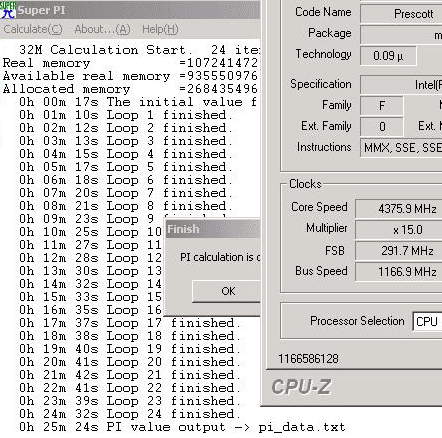Image resolution: width=442 pixels, height=438 pixels.
Task: Click the Instructions field with MMX, SSE
Action: [401, 147]
